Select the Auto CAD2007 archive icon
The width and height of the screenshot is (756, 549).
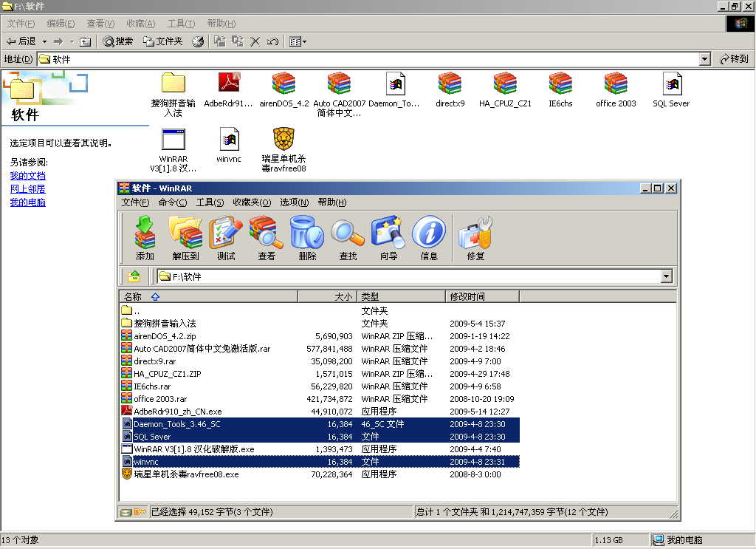coord(339,83)
